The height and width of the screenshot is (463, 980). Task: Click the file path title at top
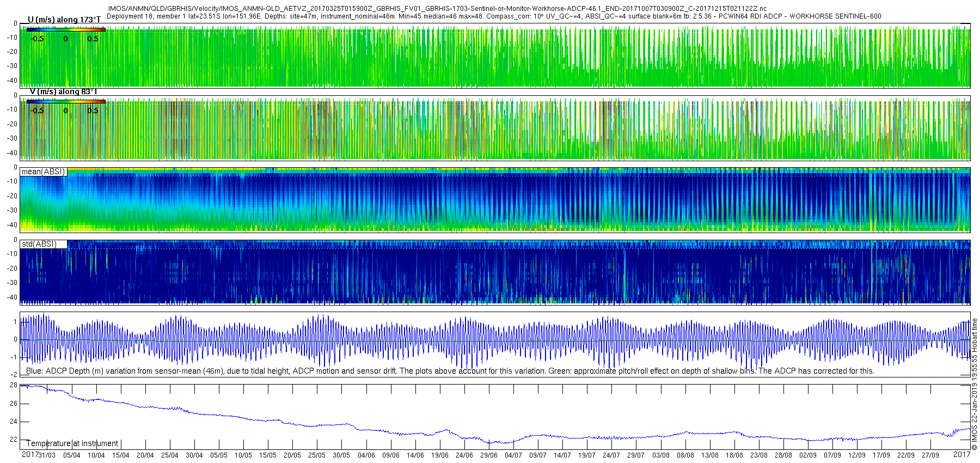[x=437, y=9]
